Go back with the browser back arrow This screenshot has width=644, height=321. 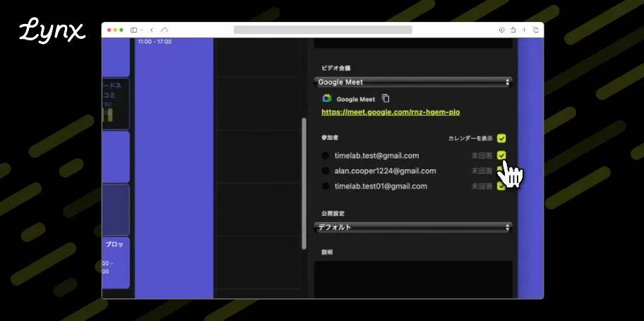(152, 30)
